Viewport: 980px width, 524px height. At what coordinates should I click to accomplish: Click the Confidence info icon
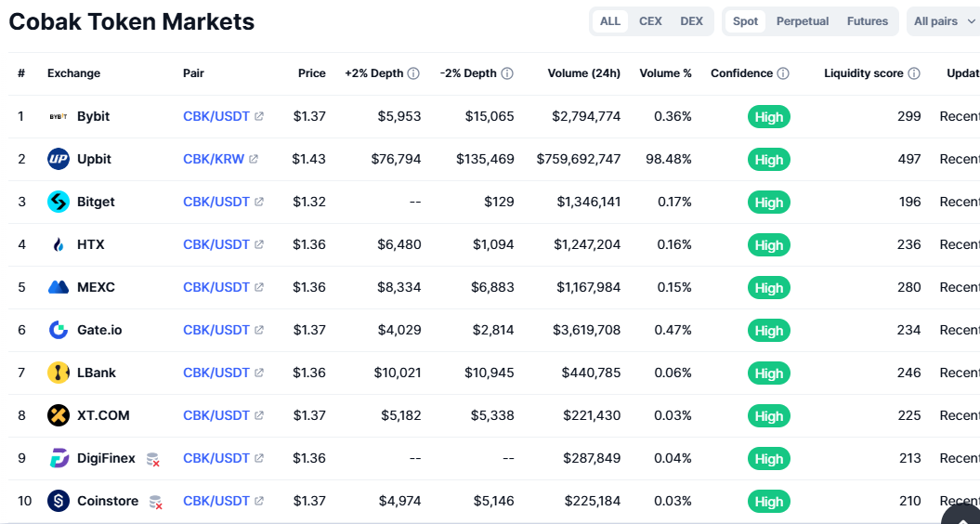(x=782, y=73)
